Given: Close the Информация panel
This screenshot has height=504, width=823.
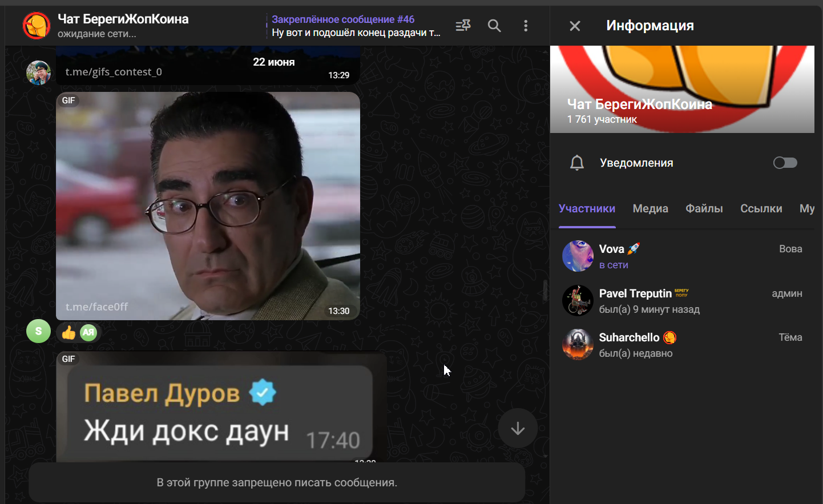Looking at the screenshot, I should (575, 26).
